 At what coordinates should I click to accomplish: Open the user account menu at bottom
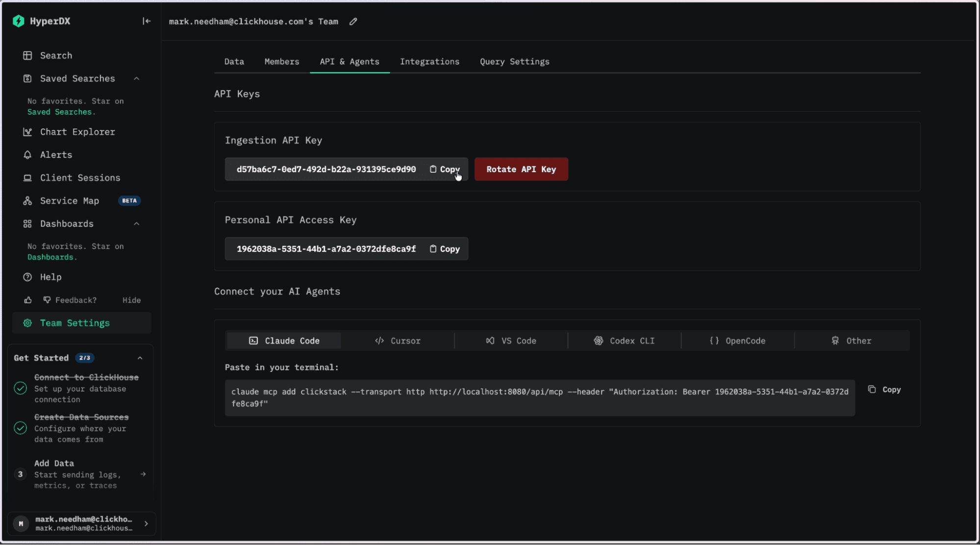(82, 524)
